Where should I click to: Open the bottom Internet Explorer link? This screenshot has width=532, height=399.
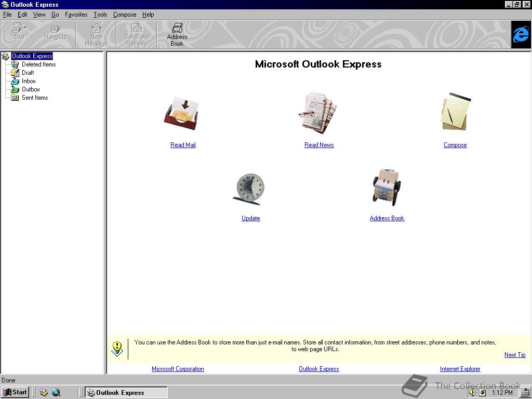pos(460,369)
